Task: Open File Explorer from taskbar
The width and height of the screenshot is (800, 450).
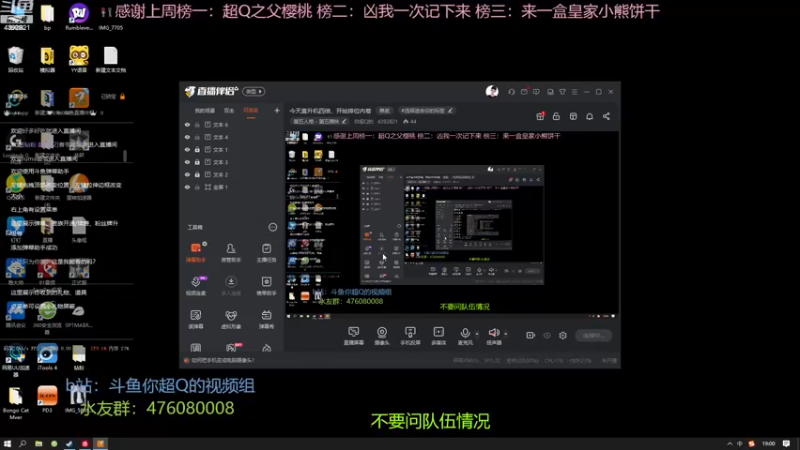Action: tap(38, 443)
